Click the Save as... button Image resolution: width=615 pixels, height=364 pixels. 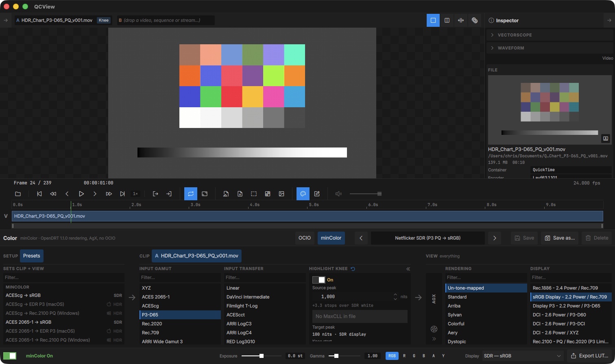[560, 238]
